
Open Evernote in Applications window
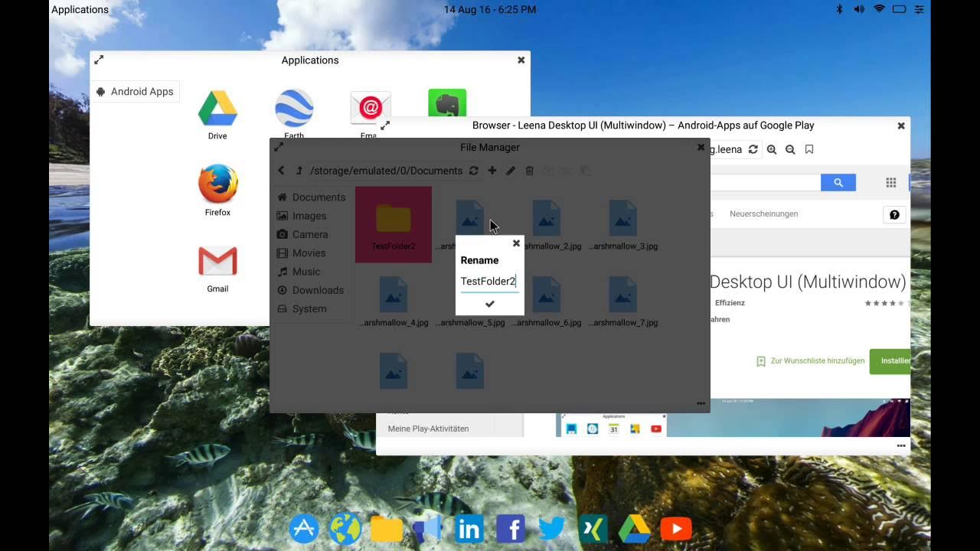point(447,103)
